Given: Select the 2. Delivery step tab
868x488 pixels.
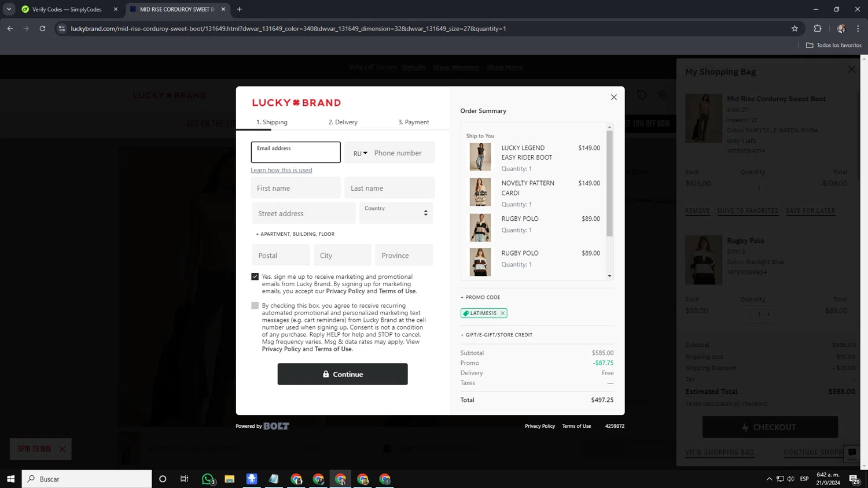Looking at the screenshot, I should point(343,122).
